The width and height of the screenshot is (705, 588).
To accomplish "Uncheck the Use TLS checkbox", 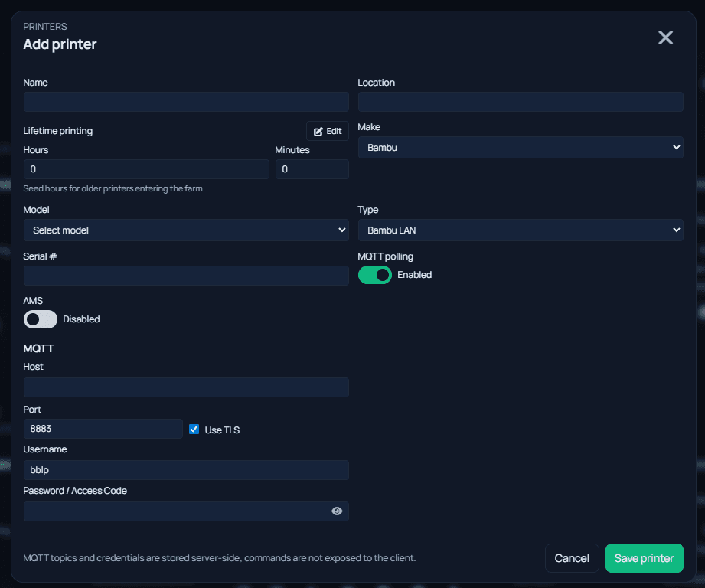I will click(x=194, y=429).
